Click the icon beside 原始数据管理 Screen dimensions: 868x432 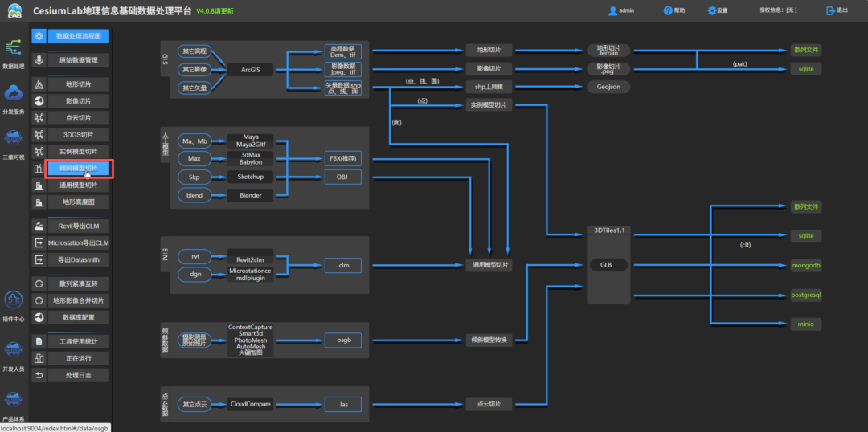(x=39, y=59)
